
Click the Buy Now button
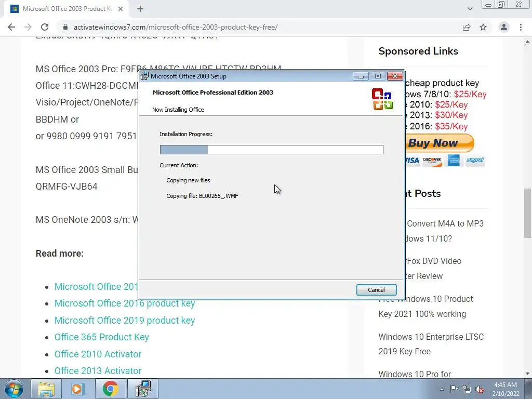[x=440, y=143]
